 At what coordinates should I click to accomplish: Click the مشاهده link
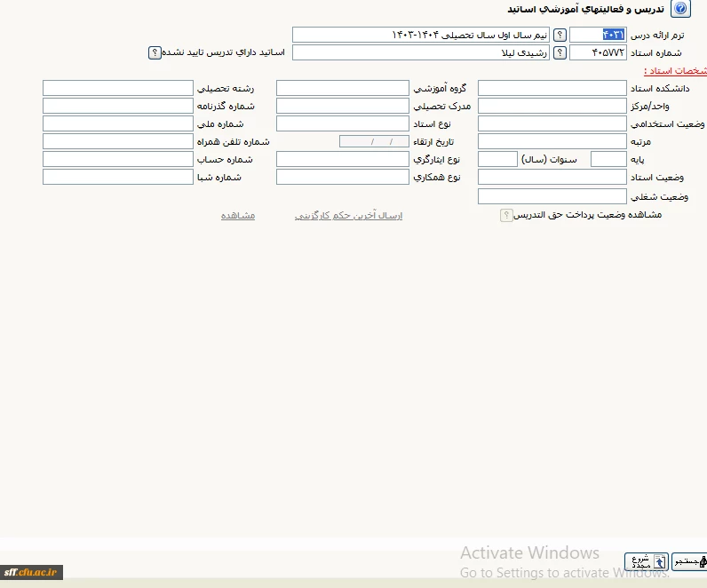[x=238, y=215]
